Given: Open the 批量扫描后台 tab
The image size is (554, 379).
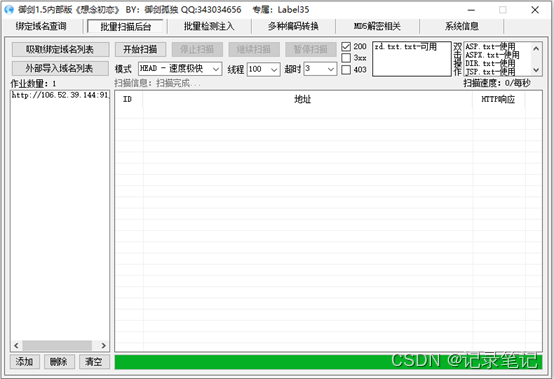Looking at the screenshot, I should (x=125, y=26).
